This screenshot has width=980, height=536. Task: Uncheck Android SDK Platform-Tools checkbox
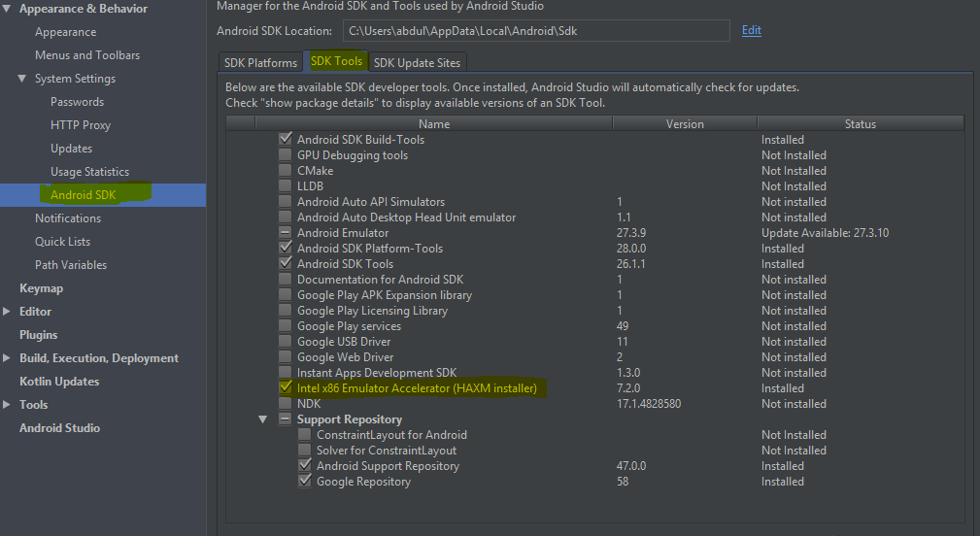pyautogui.click(x=285, y=248)
